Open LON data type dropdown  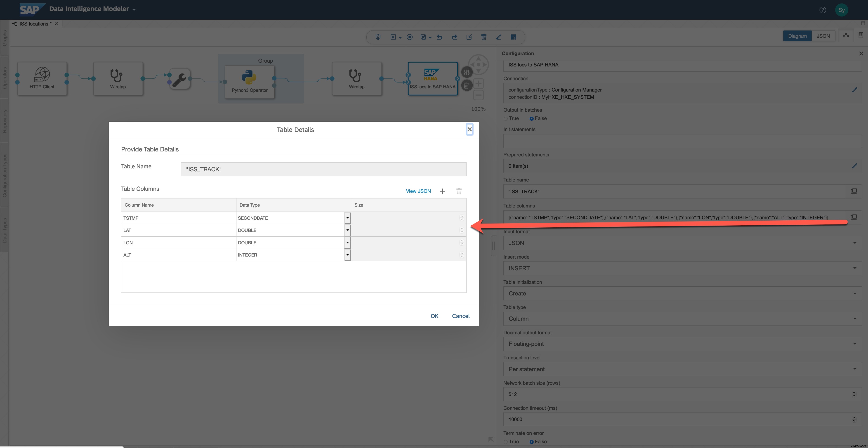pyautogui.click(x=347, y=243)
